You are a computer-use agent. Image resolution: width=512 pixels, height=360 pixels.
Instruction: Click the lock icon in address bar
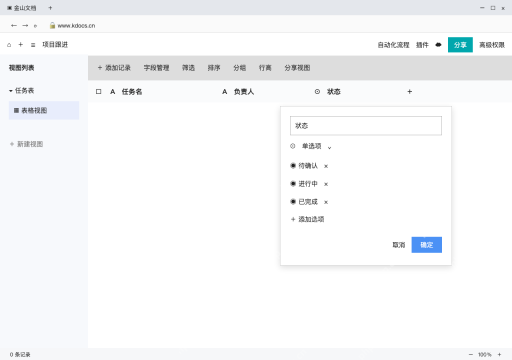point(52,25)
